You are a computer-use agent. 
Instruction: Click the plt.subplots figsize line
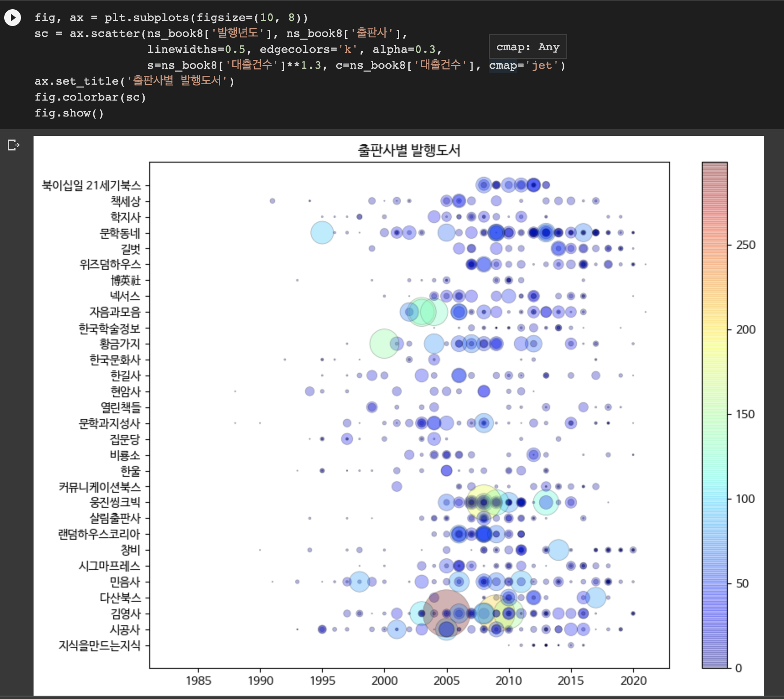[x=171, y=18]
